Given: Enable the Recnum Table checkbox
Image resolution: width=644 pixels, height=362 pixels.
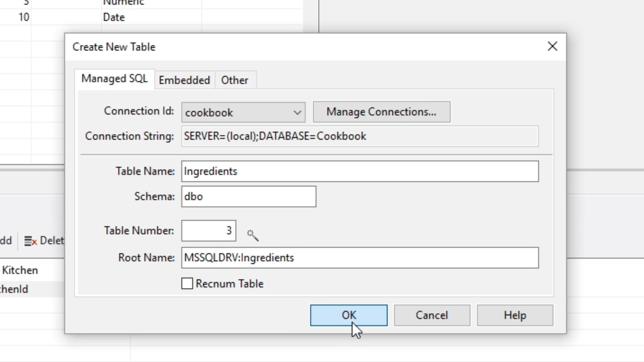Looking at the screenshot, I should (187, 284).
